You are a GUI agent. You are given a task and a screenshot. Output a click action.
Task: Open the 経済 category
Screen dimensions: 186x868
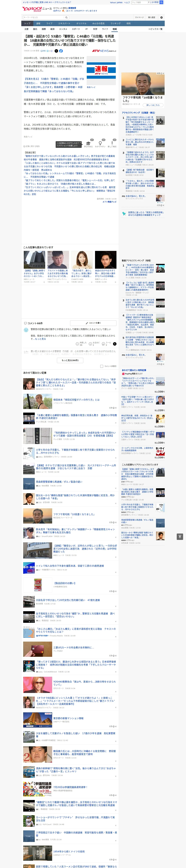click(52, 29)
